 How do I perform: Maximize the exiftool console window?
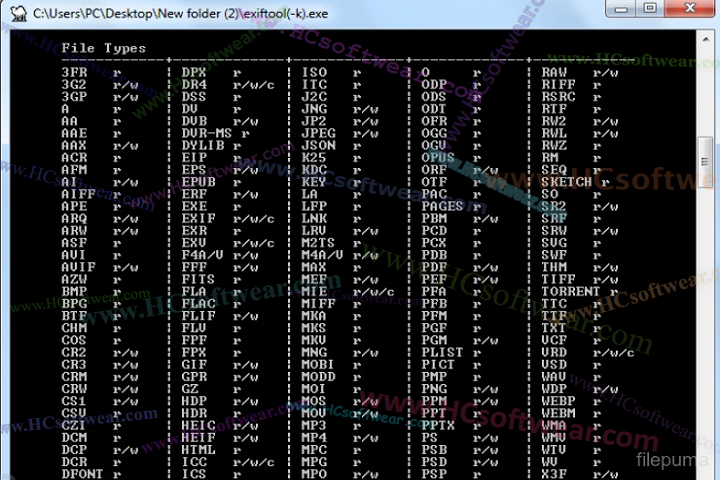(x=649, y=9)
